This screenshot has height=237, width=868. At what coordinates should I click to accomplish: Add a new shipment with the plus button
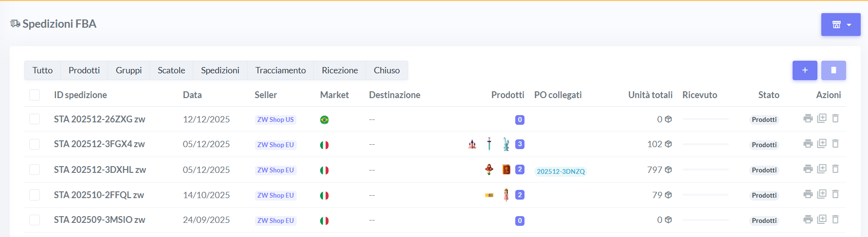pos(805,70)
